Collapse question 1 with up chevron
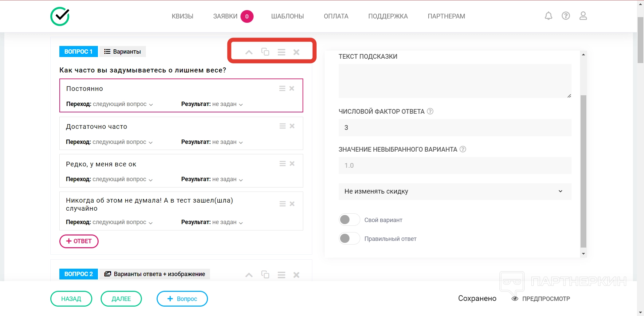Screen dimensions: 644x316 point(249,52)
